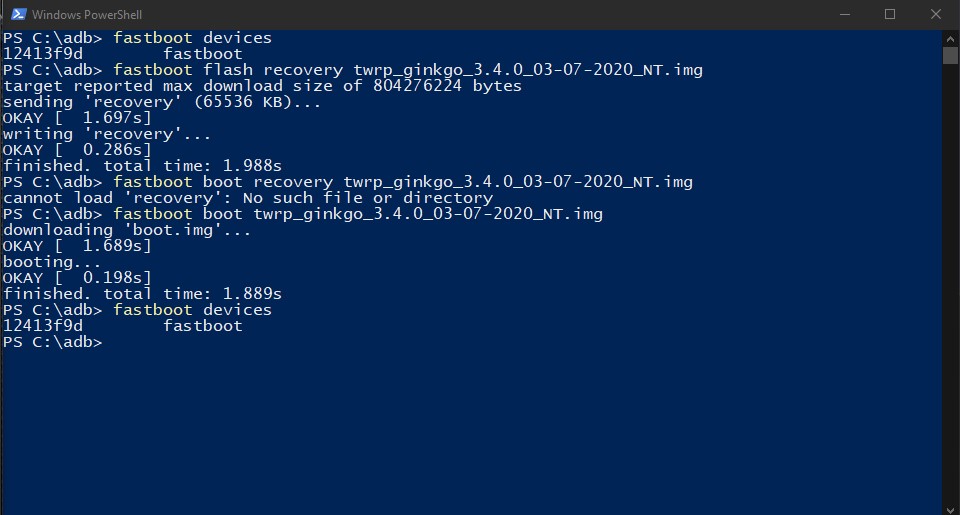Viewport: 960px width, 515px height.
Task: Click the scrollbar down arrow
Action: tap(950, 507)
